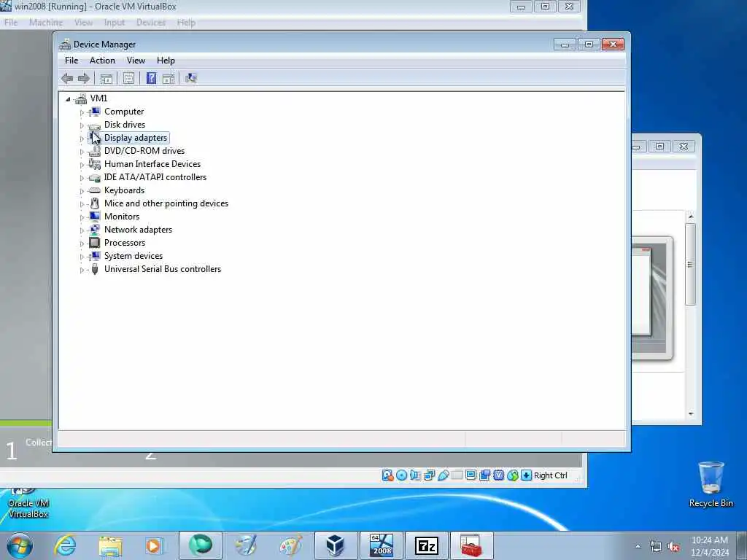Screen dimensions: 747x560
Task: Click the CPU virtualization V indicator icon
Action: coord(498,475)
